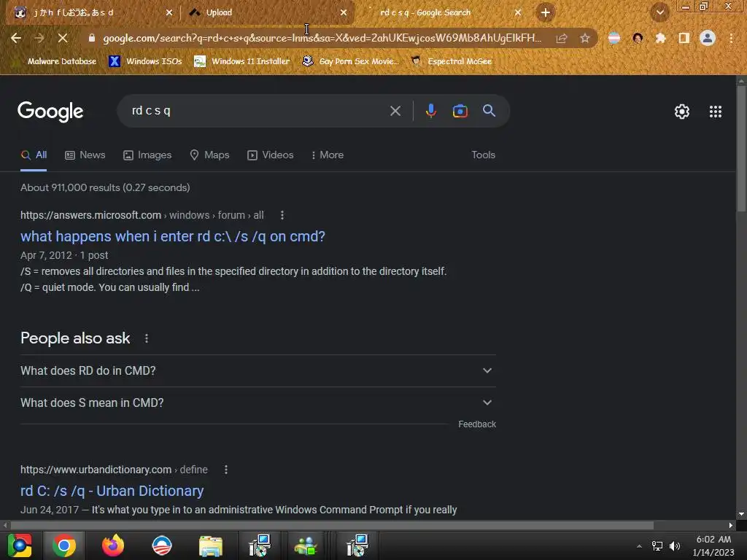Open Google quick settings gear
Screen dimensions: 747x560
[x=682, y=112]
